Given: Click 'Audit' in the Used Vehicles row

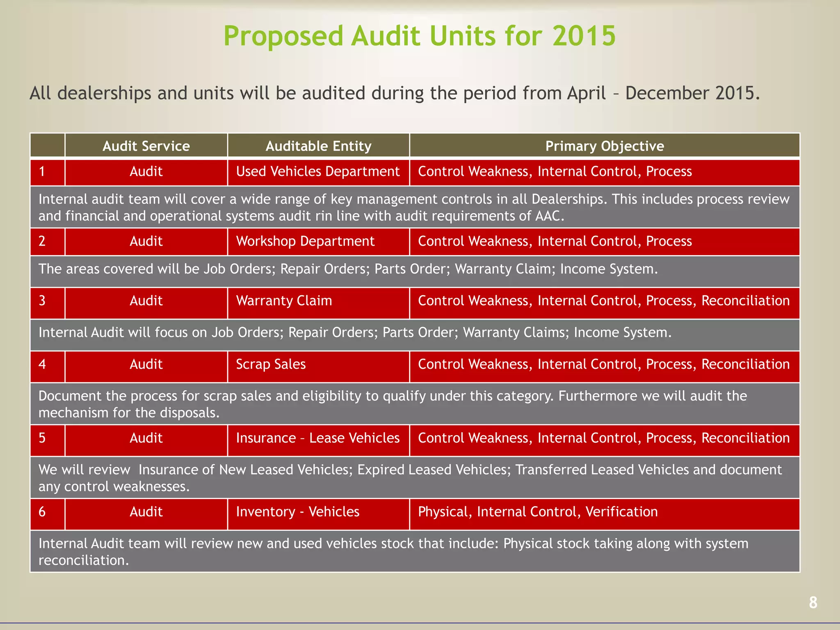Looking at the screenshot, I should pyautogui.click(x=146, y=172).
